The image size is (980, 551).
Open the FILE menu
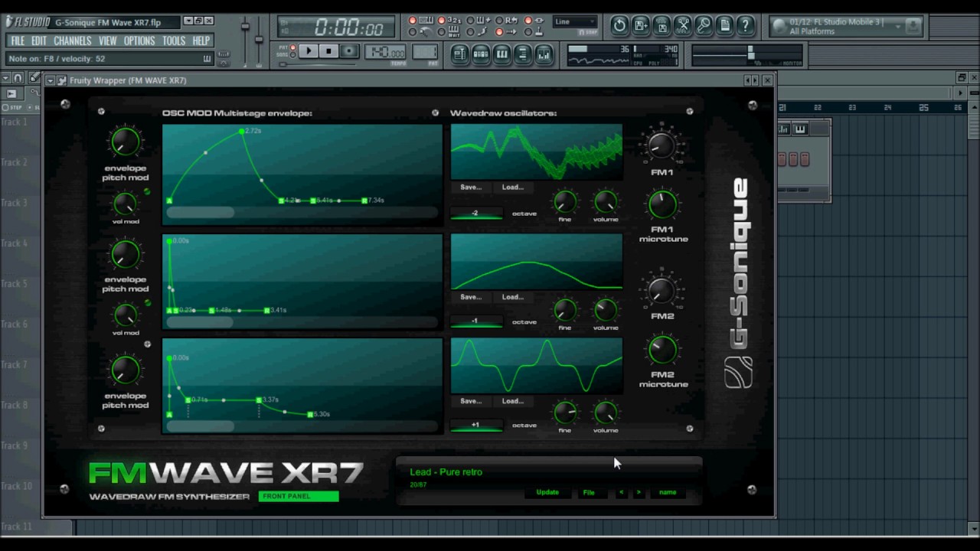click(x=18, y=41)
